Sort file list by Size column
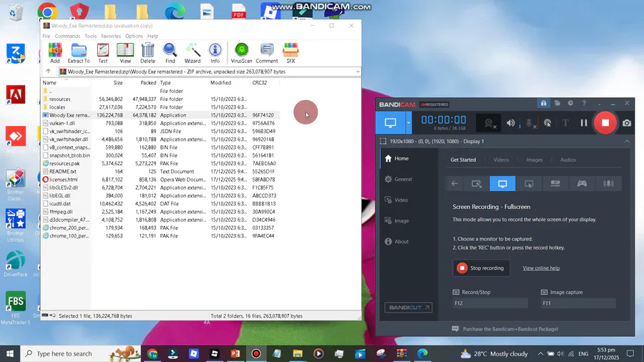The width and height of the screenshot is (644, 362). click(108, 82)
